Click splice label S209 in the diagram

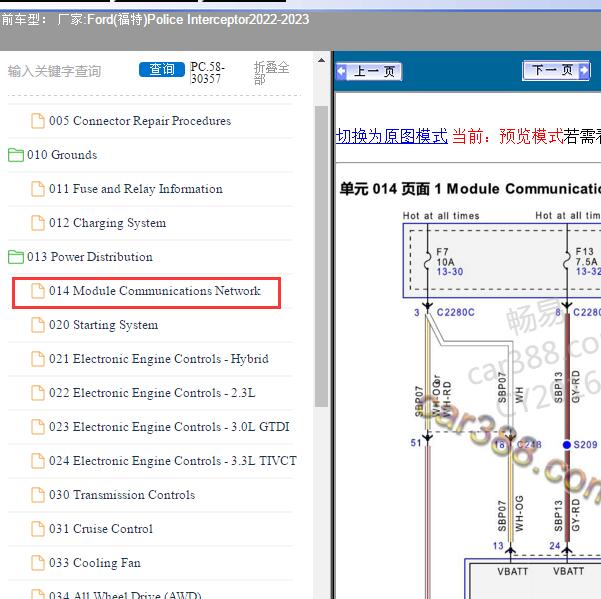585,445
